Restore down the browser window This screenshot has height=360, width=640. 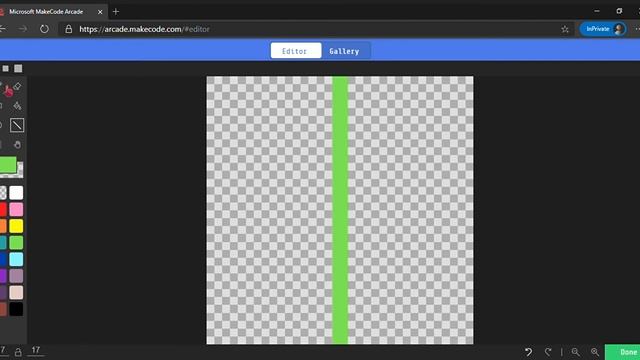point(619,11)
